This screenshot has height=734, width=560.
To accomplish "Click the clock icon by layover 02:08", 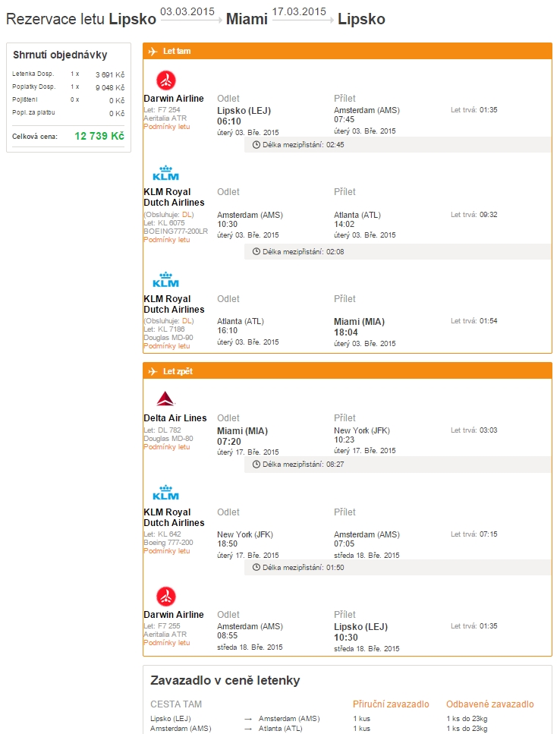I will 256,251.
